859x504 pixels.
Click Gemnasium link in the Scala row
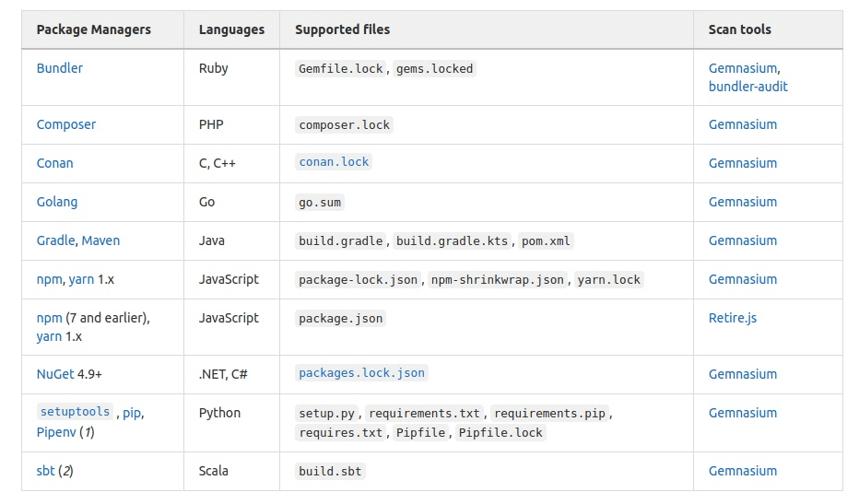742,471
